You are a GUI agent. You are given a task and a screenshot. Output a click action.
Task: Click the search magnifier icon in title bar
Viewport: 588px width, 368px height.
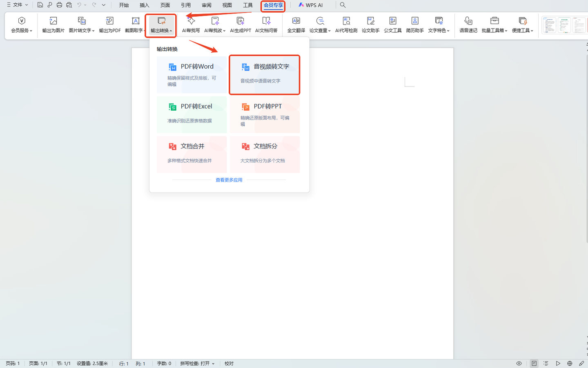pyautogui.click(x=343, y=5)
